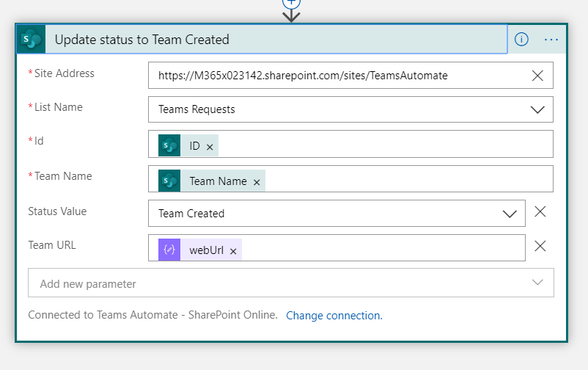Click the webUrl expression icon
The image size is (588, 370).
[169, 250]
